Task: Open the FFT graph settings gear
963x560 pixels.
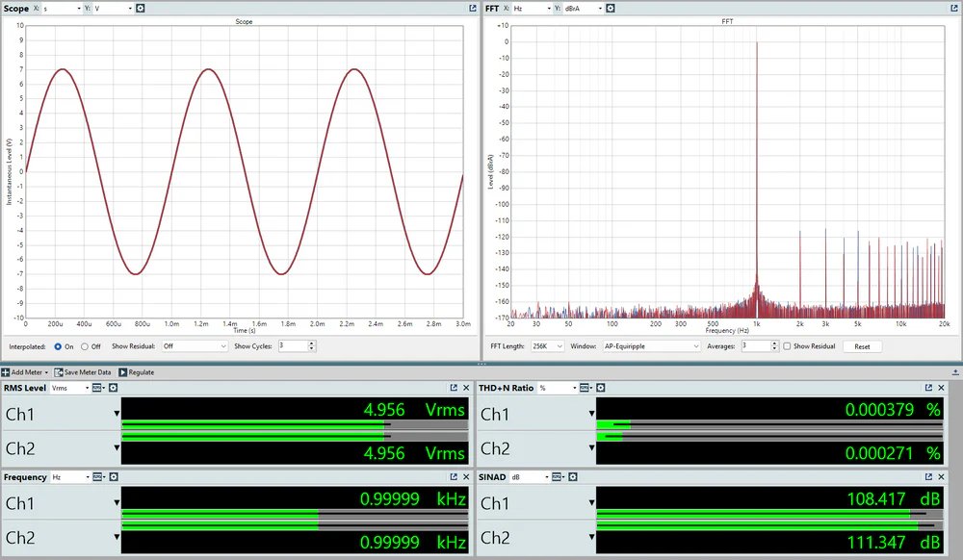Action: (x=610, y=8)
